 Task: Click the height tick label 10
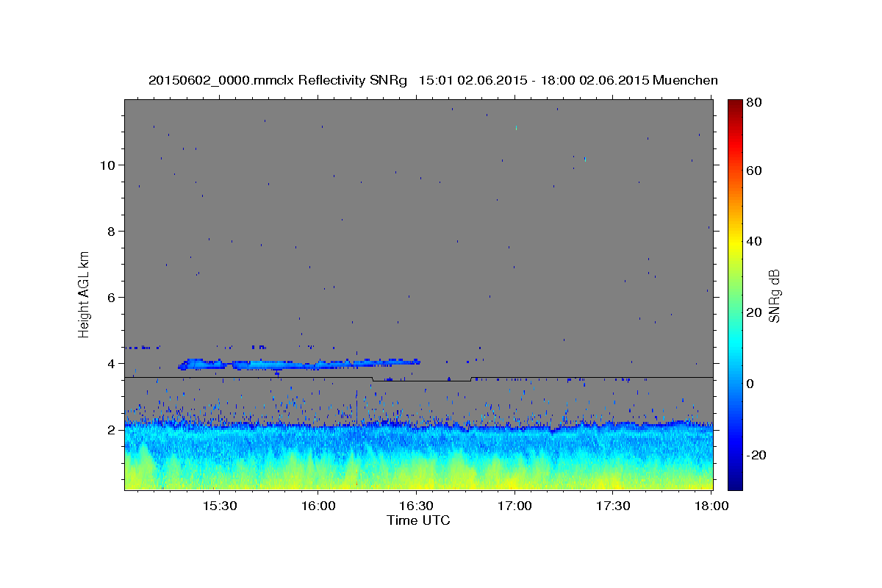[107, 165]
